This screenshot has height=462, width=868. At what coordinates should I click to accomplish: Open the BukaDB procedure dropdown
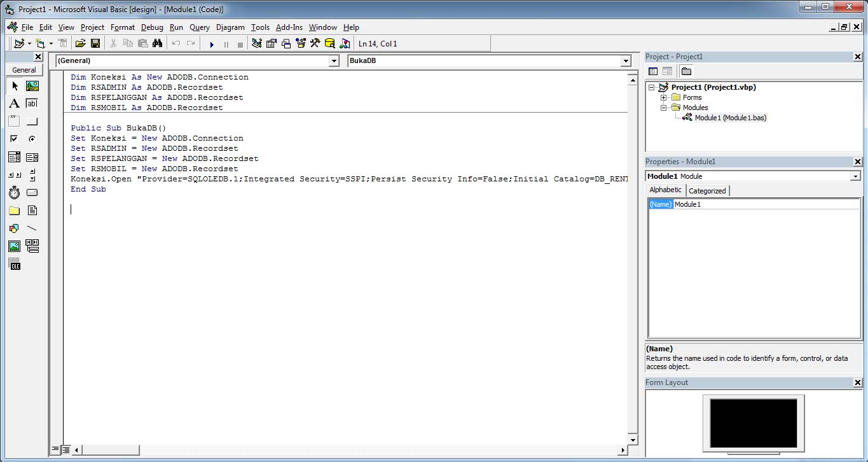(x=626, y=61)
